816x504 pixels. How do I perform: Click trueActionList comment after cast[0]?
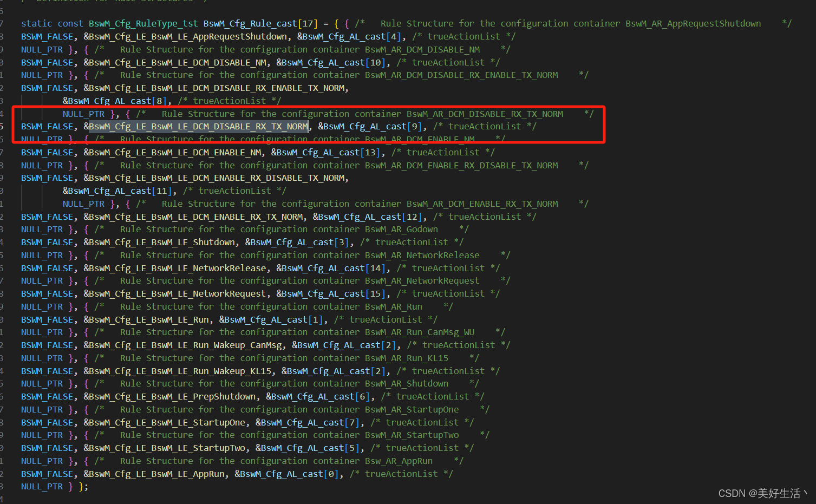[401, 474]
